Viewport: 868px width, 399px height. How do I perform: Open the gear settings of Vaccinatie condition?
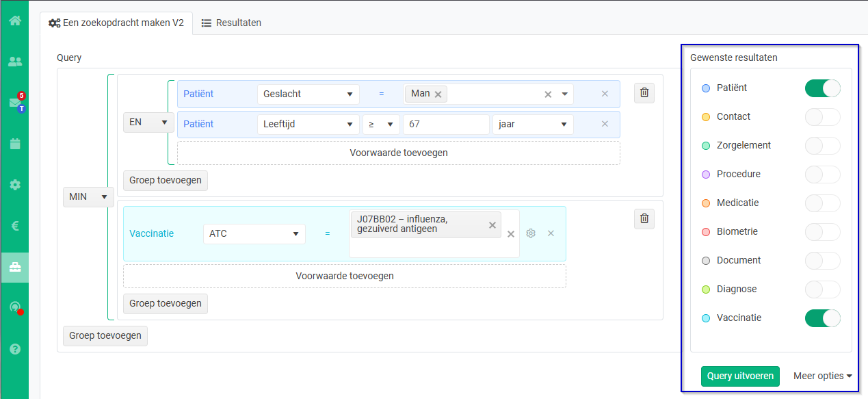(531, 233)
